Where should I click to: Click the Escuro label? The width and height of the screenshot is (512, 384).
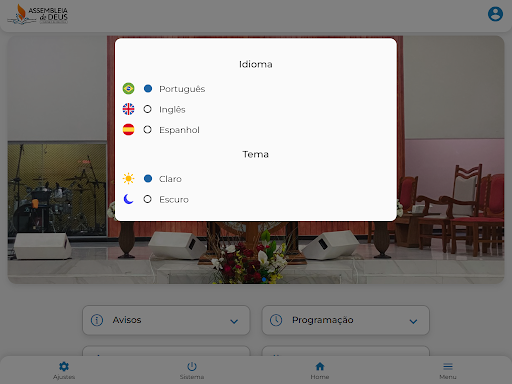click(174, 200)
